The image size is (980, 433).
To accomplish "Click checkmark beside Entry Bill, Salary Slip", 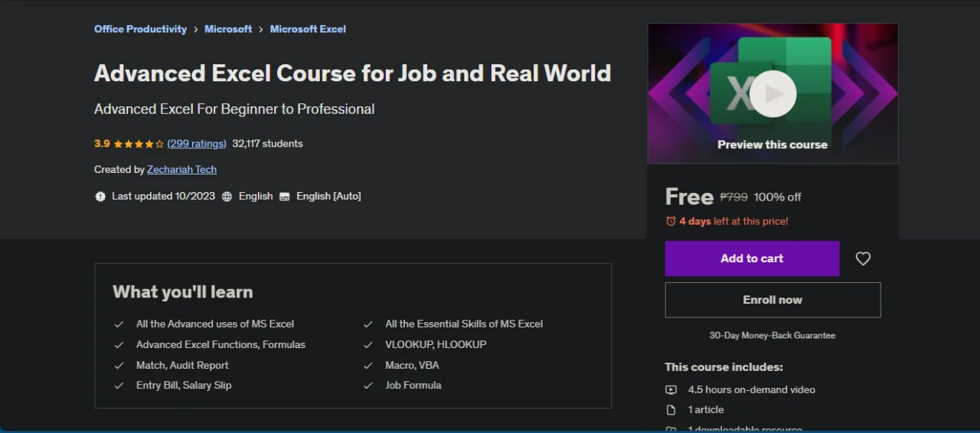I will 119,386.
